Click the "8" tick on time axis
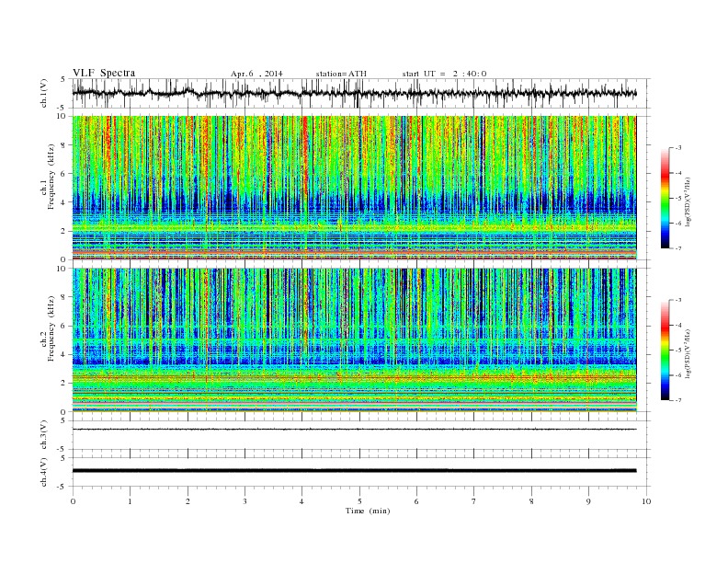The width and height of the screenshot is (728, 563). [x=531, y=501]
